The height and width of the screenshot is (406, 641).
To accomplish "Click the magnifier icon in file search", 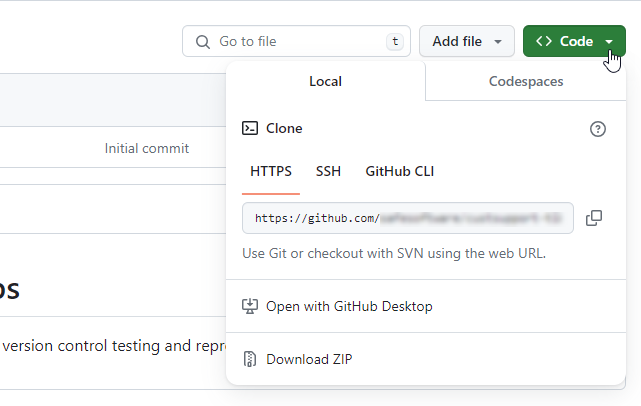I will (x=203, y=42).
